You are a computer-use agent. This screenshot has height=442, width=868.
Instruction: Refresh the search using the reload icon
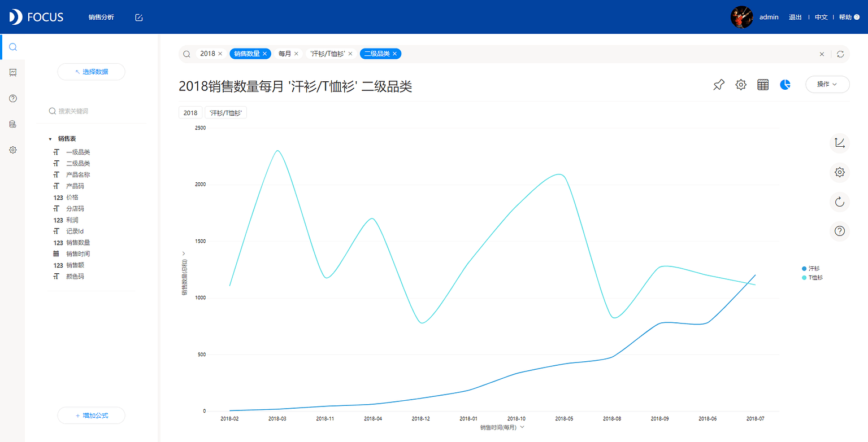point(840,54)
